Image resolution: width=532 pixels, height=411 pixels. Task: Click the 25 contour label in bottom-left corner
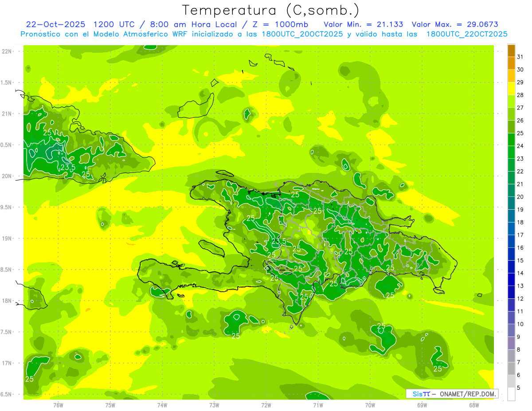pyautogui.click(x=30, y=379)
